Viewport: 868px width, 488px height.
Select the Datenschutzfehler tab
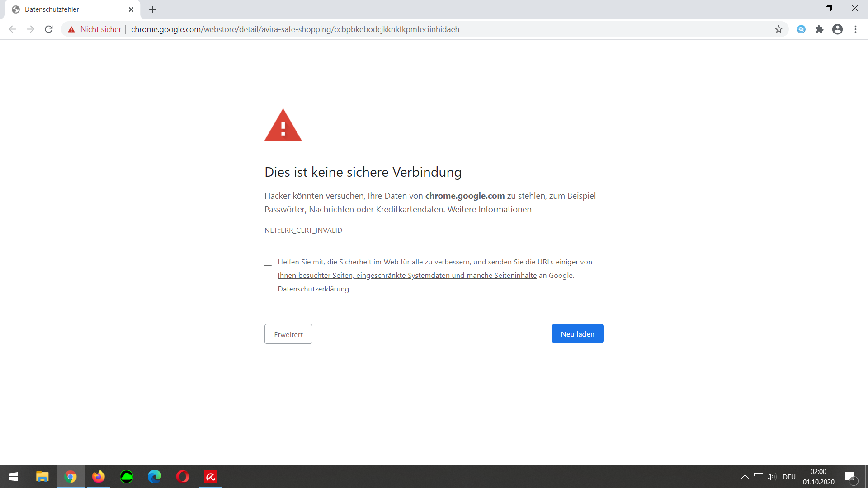63,9
